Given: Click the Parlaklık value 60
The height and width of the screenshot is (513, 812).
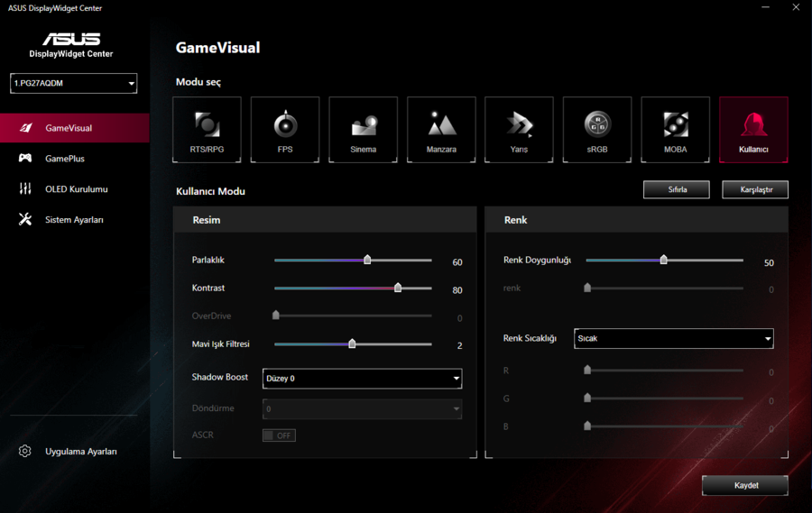Looking at the screenshot, I should click(x=457, y=262).
